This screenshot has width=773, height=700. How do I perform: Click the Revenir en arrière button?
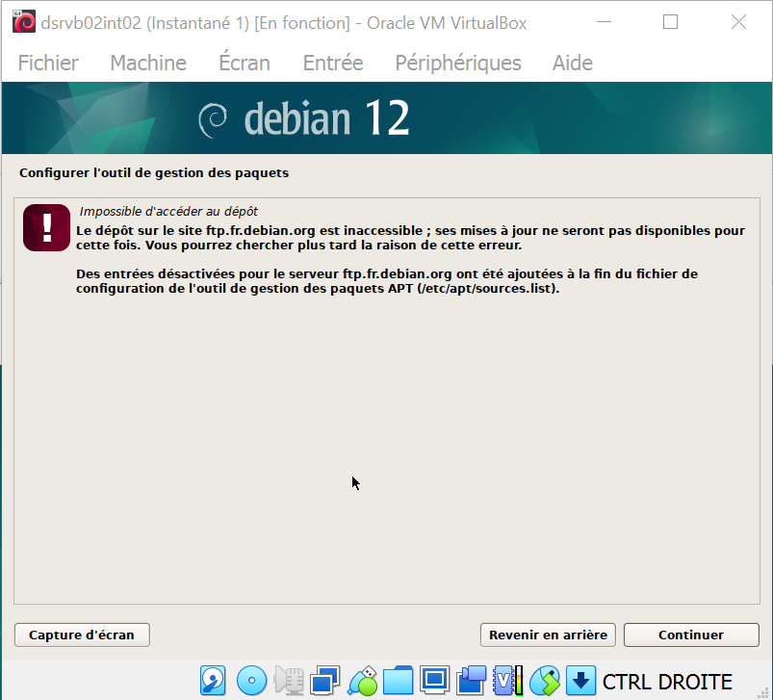click(x=548, y=635)
